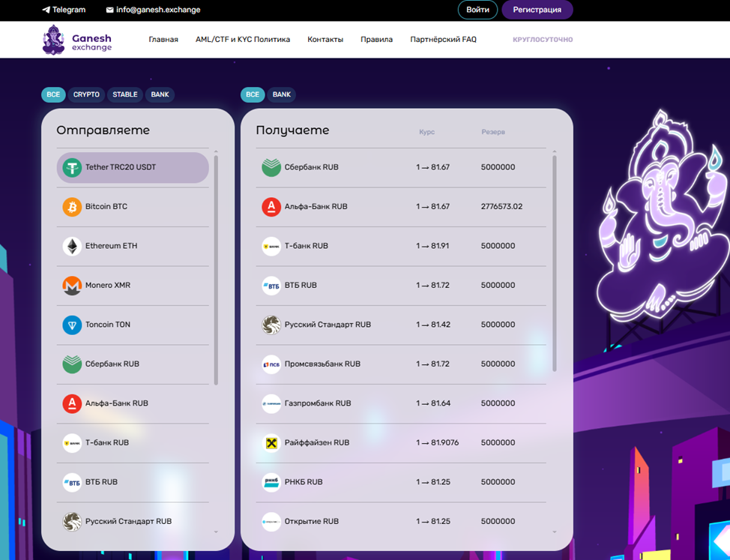This screenshot has height=560, width=730.
Task: Open Партнёрский FAQ page
Action: pyautogui.click(x=443, y=40)
